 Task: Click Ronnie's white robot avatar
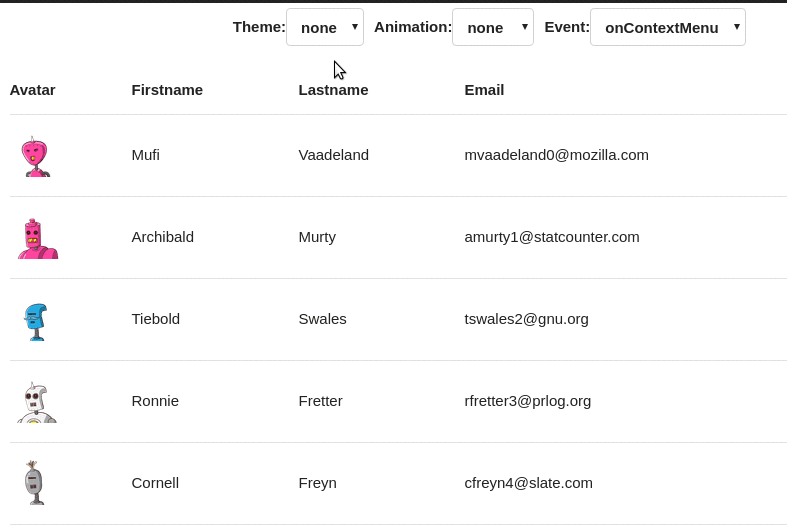pos(36,402)
